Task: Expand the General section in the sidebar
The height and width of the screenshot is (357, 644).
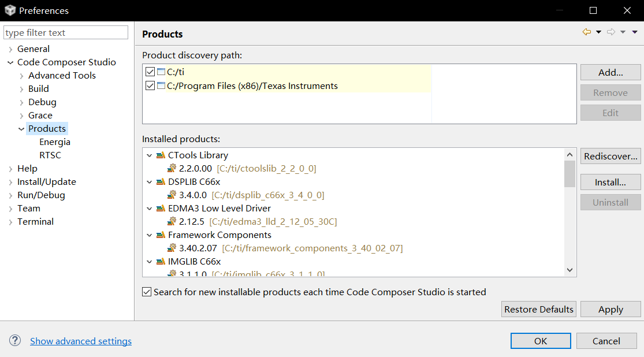Action: (10, 49)
